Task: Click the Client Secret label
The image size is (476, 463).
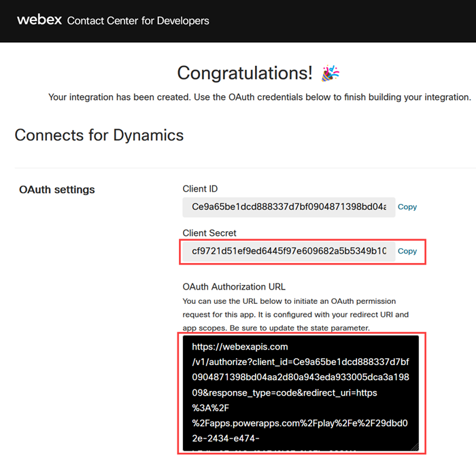Action: coord(209,233)
